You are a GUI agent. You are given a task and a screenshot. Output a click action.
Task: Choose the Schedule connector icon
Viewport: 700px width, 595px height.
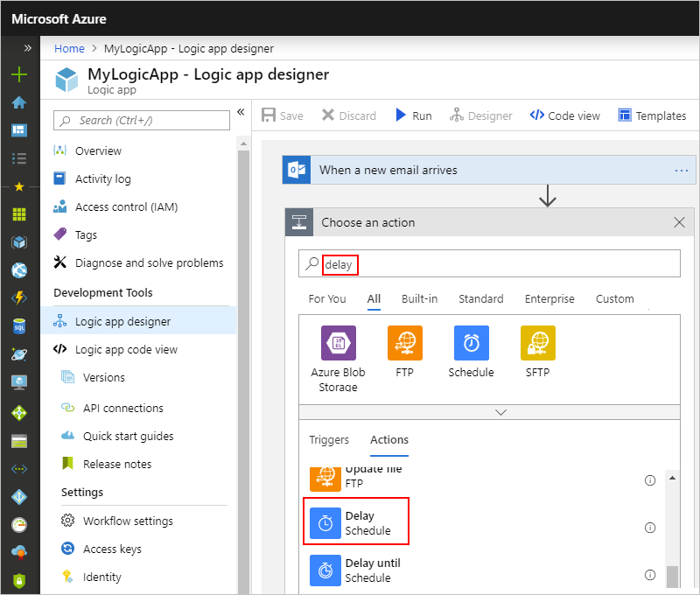471,343
